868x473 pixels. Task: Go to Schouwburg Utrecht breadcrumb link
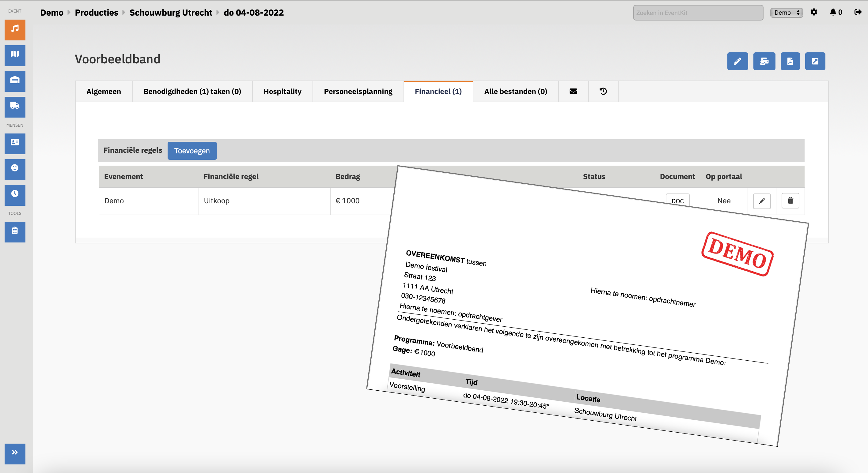(x=171, y=13)
